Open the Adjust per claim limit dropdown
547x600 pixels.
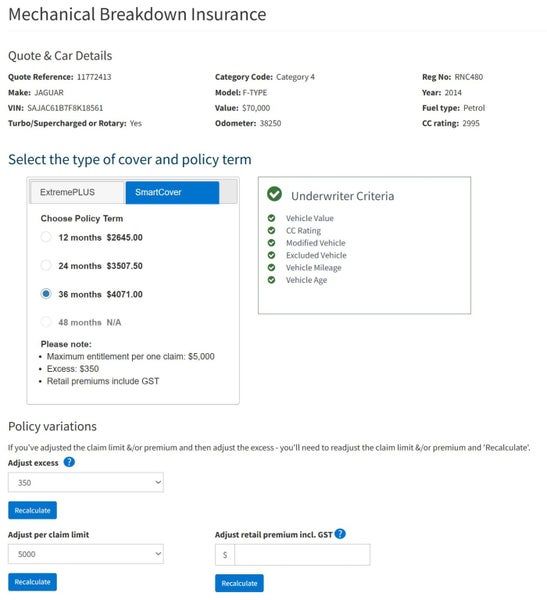[86, 554]
